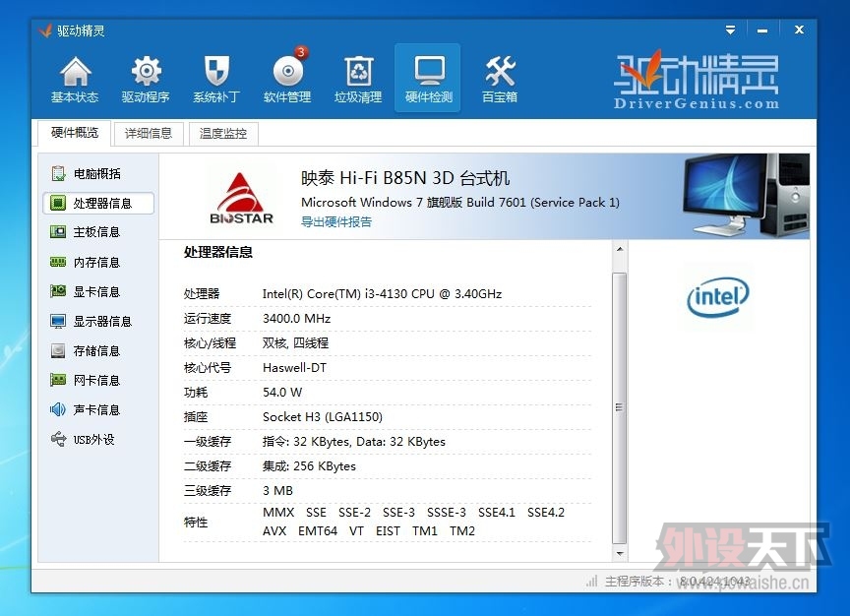850x616 pixels.
Task: Select 声卡信息 in the sidebar
Action: pos(97,410)
